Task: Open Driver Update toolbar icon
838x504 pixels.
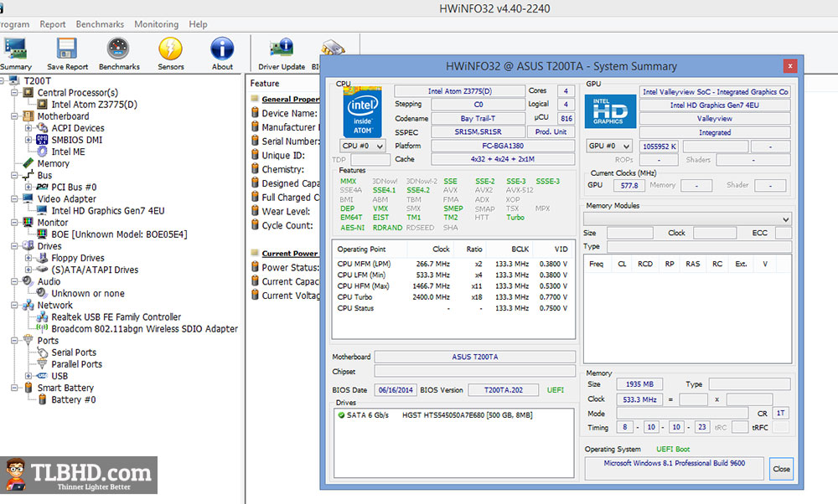Action: (x=281, y=48)
